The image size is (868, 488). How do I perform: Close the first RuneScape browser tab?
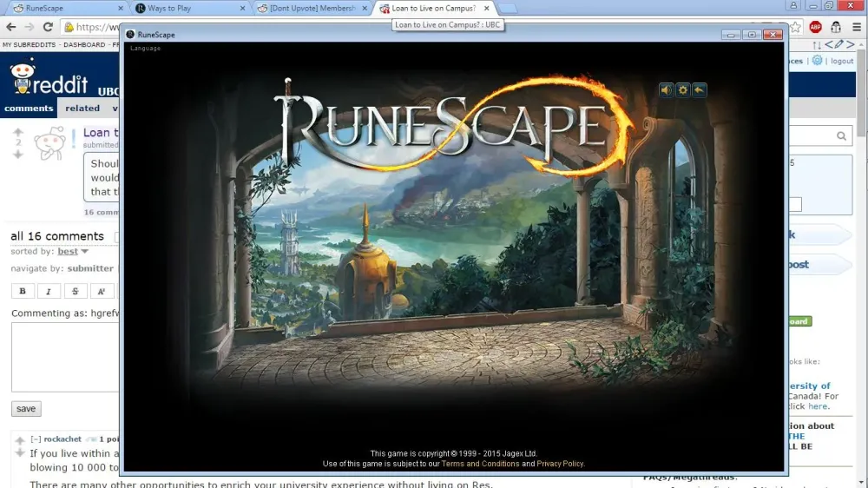pyautogui.click(x=121, y=9)
